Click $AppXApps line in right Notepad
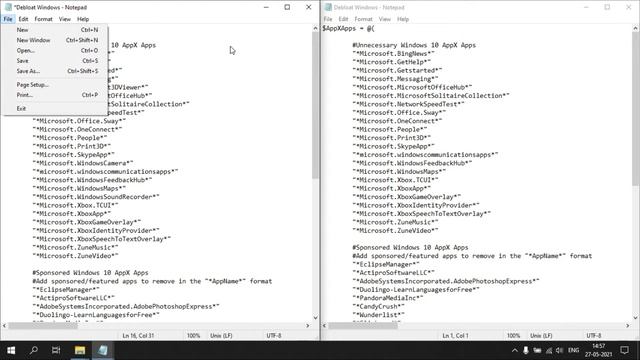Viewport: 640px width, 360px height. coord(348,29)
